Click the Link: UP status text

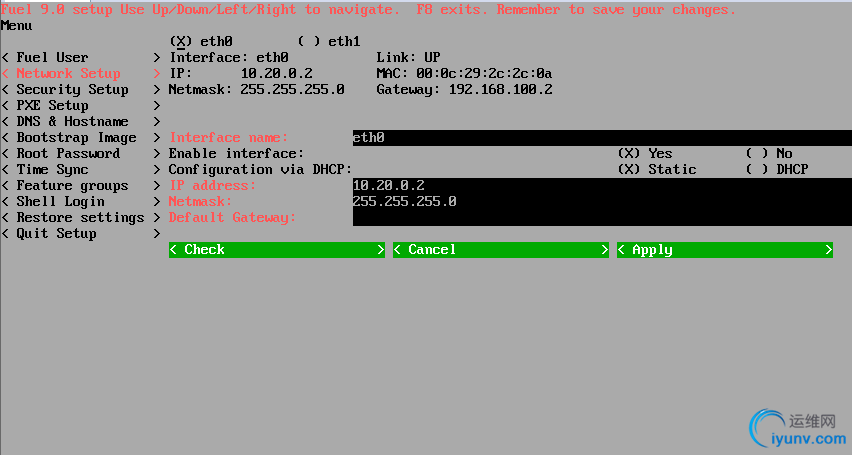[x=409, y=58]
